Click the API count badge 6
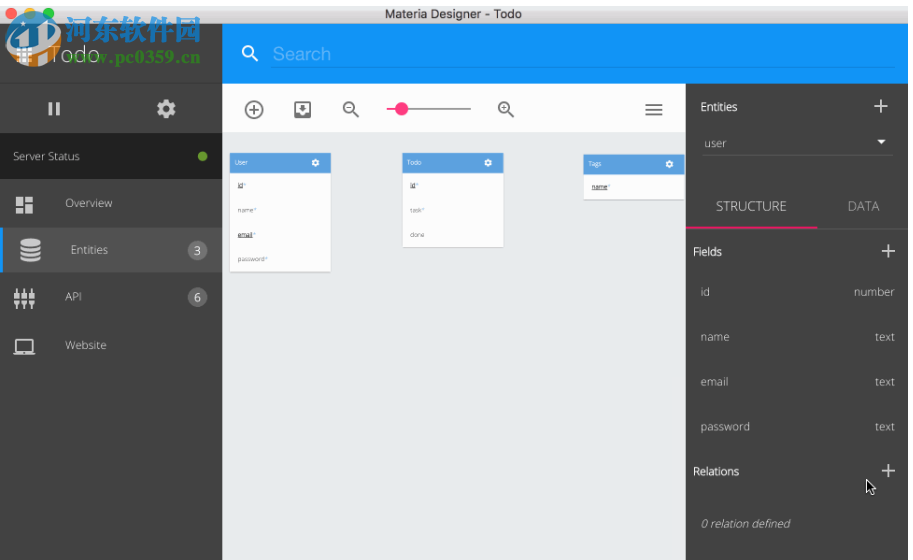This screenshot has width=913, height=560. click(197, 297)
